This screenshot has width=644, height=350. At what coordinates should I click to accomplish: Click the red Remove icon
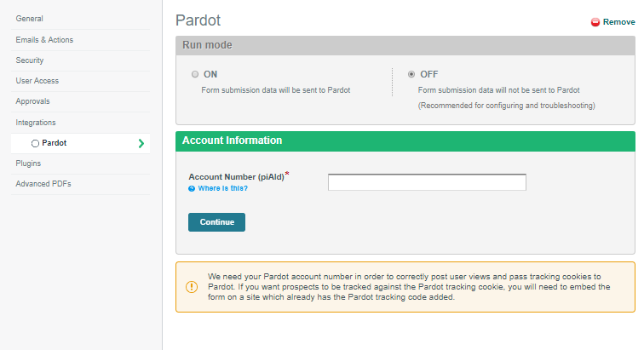[595, 22]
